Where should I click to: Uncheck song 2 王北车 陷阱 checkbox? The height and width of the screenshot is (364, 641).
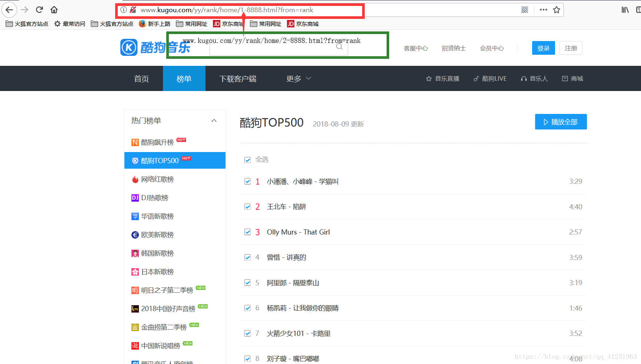(x=248, y=207)
